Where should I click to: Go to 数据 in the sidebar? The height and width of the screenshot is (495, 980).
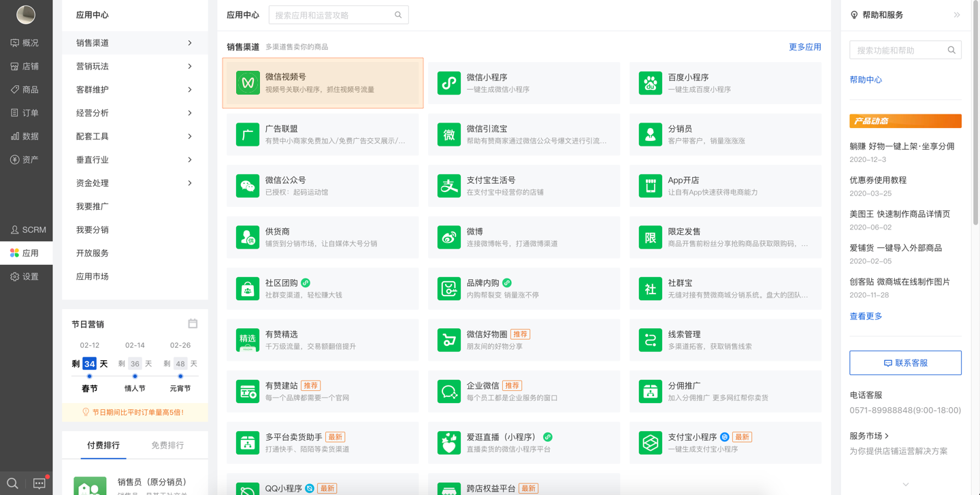coord(26,136)
